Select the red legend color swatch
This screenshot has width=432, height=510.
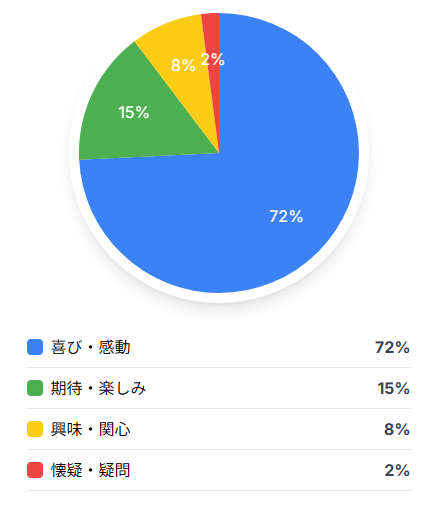[35, 470]
